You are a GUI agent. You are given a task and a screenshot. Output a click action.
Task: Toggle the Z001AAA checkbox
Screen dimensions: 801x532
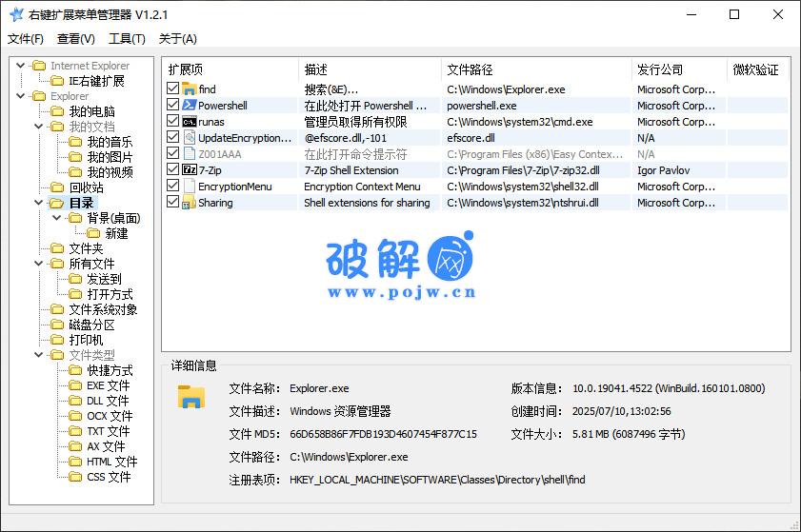coord(172,153)
